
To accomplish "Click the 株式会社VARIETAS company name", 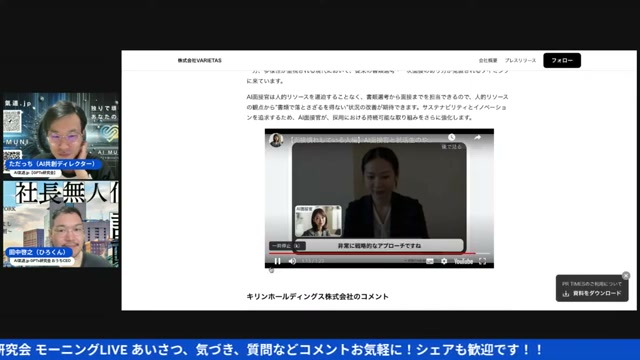I will (x=200, y=60).
